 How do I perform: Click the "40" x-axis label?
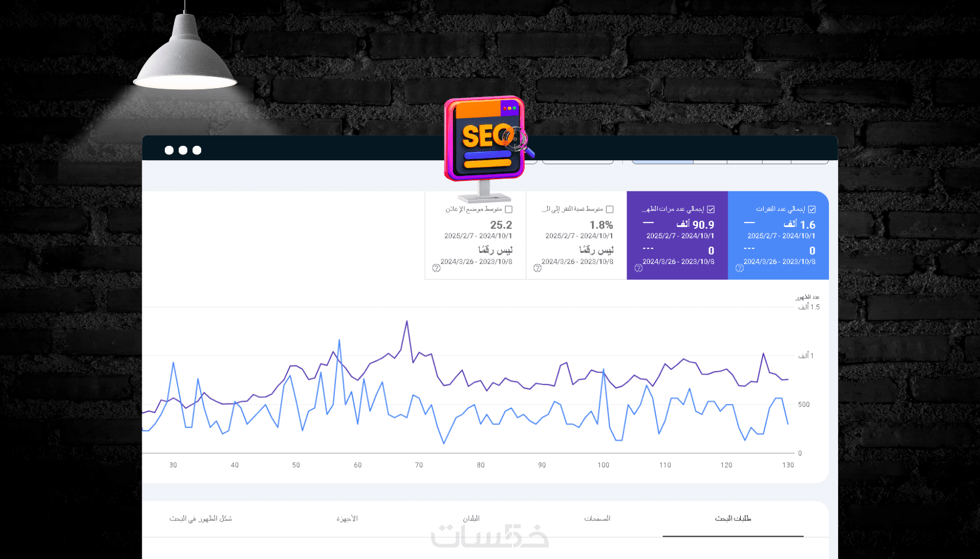tap(235, 465)
